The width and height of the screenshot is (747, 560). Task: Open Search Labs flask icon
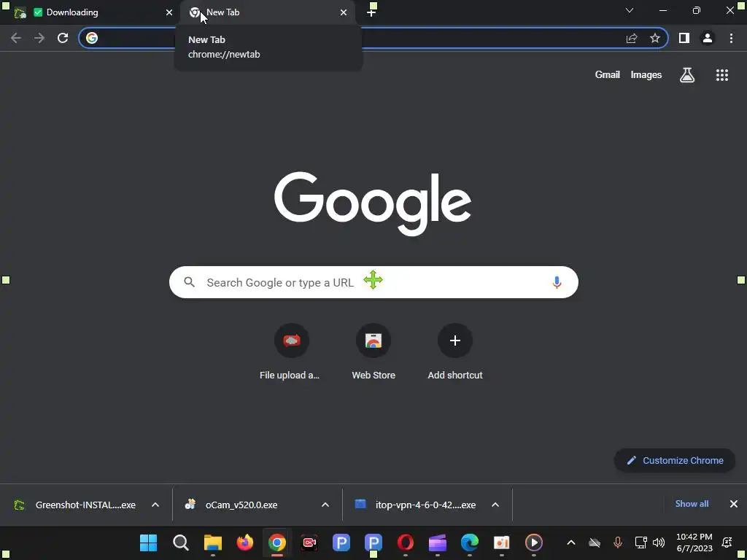point(687,75)
